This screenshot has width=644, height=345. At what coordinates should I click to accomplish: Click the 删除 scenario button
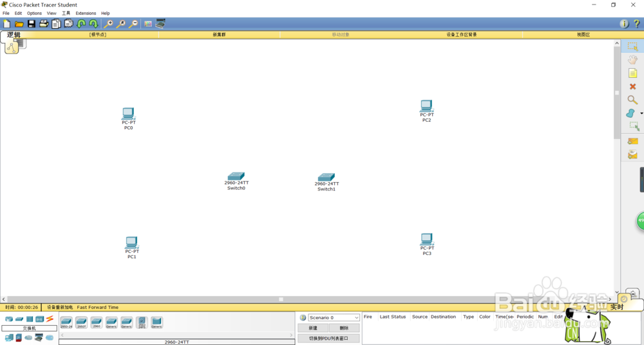click(x=344, y=328)
